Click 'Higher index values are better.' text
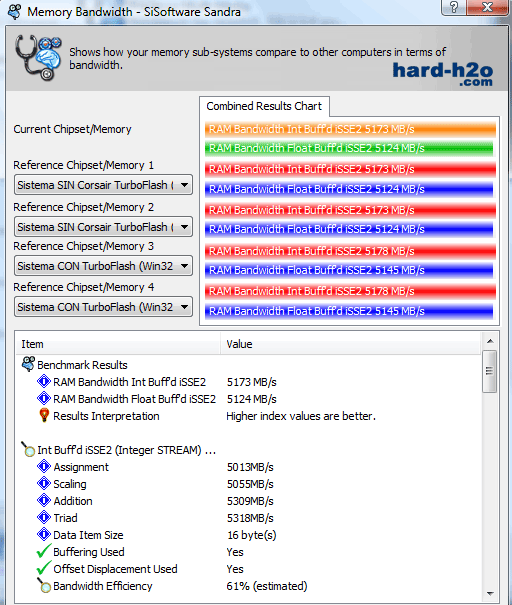The height and width of the screenshot is (605, 512). pyautogui.click(x=301, y=416)
